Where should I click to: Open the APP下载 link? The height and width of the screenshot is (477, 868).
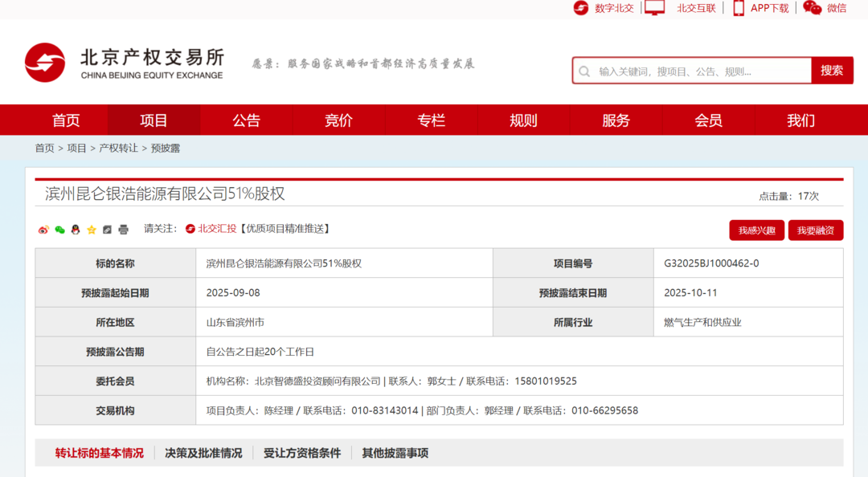point(769,8)
